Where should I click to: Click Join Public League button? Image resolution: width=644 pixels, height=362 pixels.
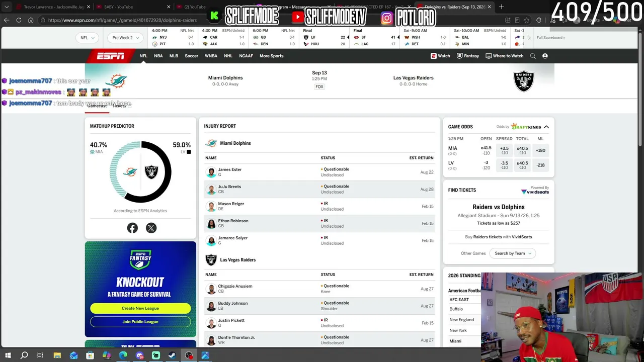(x=140, y=322)
